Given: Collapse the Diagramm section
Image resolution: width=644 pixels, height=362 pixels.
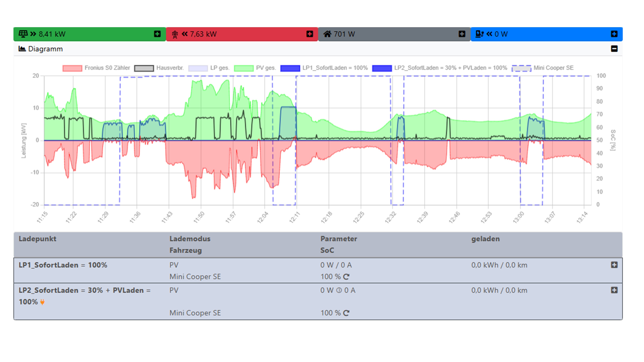Looking at the screenshot, I should point(614,48).
